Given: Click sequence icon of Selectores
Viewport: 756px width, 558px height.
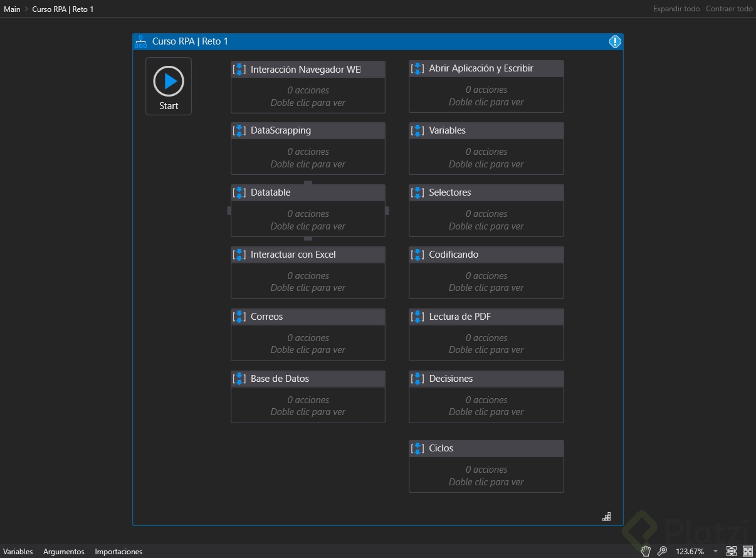Looking at the screenshot, I should (x=417, y=192).
